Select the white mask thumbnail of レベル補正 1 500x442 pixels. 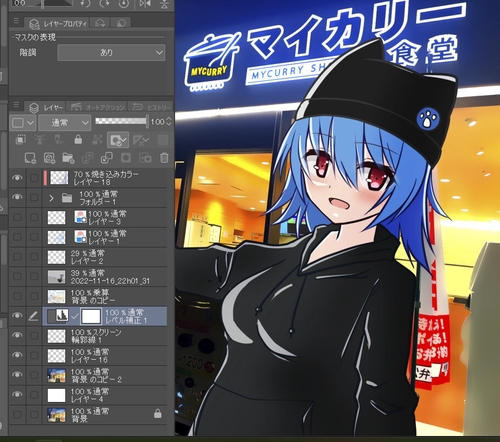point(91,316)
